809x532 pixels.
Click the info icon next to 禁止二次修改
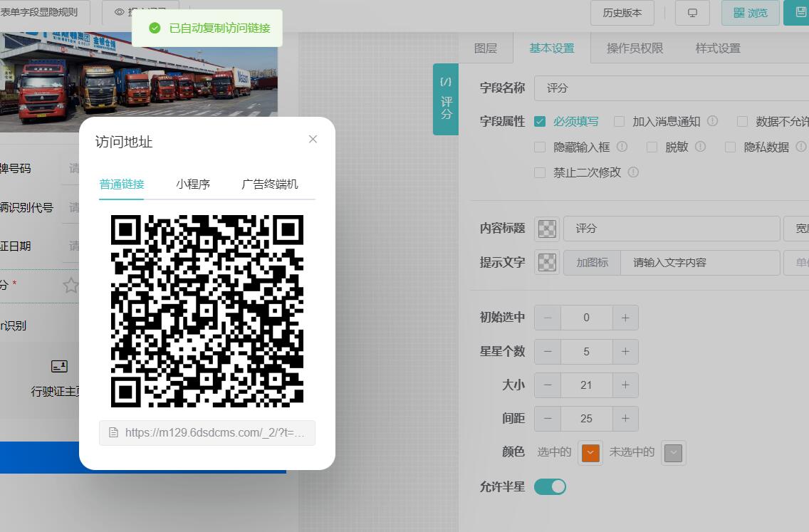(x=633, y=172)
